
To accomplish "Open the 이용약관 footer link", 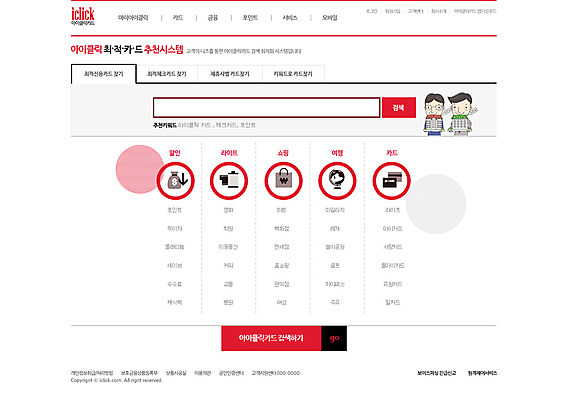I will click(202, 373).
